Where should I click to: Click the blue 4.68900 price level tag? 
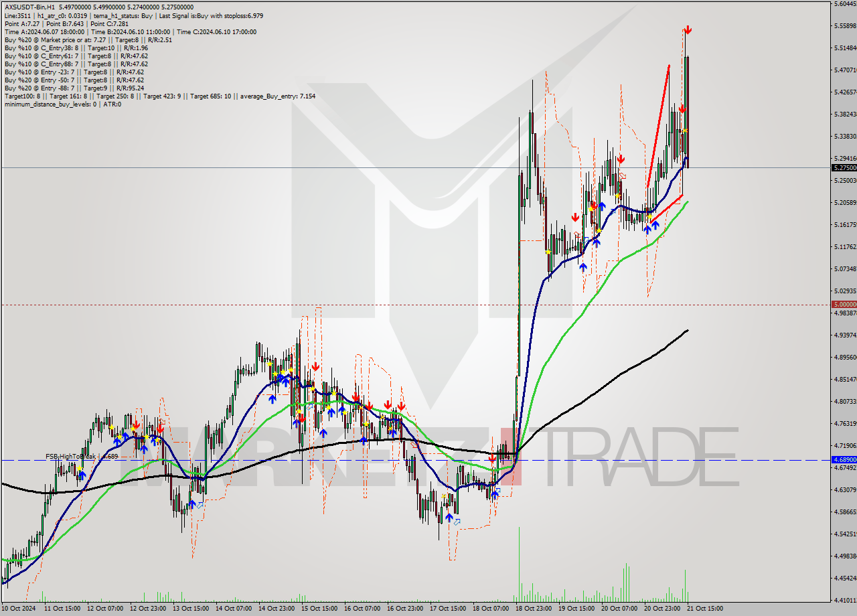843,460
